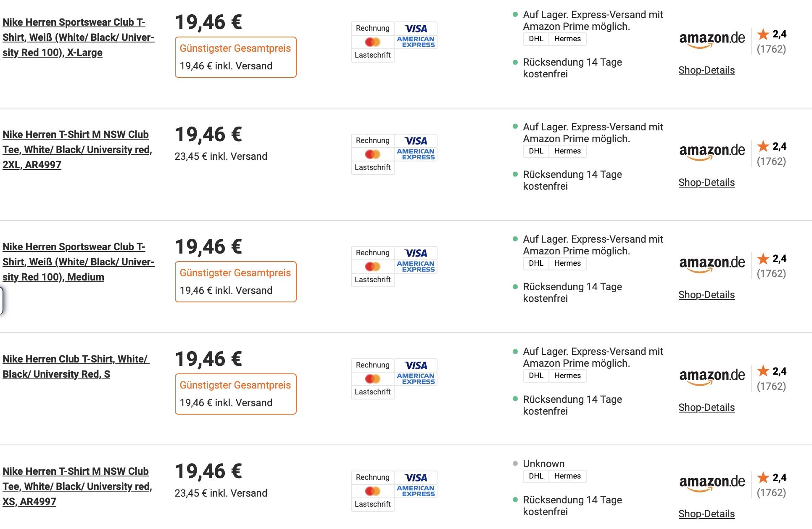Image resolution: width=812 pixels, height=529 pixels.
Task: Click the Lastschrift badge in the bottom offer
Action: point(372,505)
